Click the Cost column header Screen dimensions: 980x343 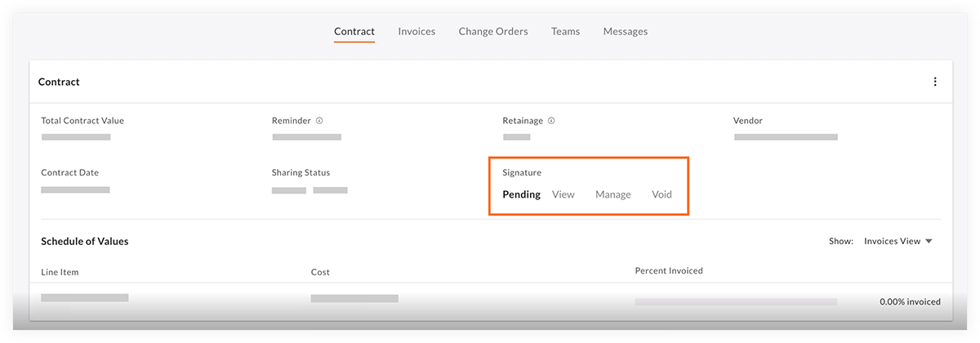(x=320, y=272)
